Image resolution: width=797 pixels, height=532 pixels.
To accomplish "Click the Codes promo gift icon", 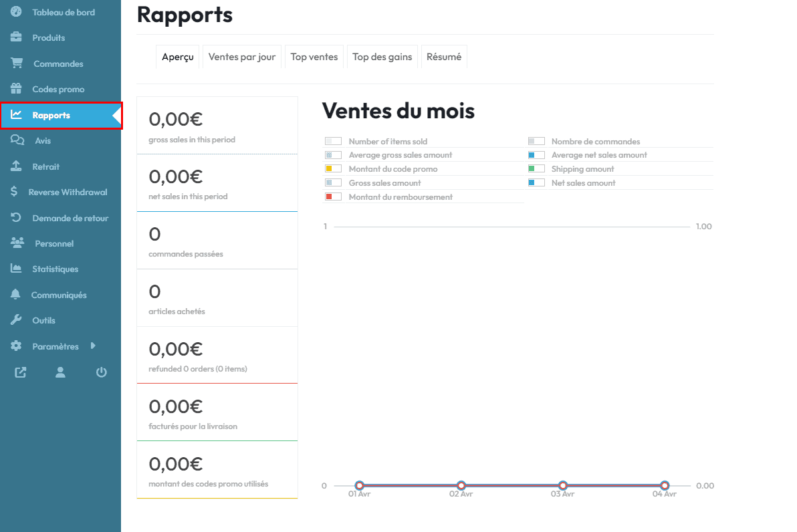I will (16, 88).
